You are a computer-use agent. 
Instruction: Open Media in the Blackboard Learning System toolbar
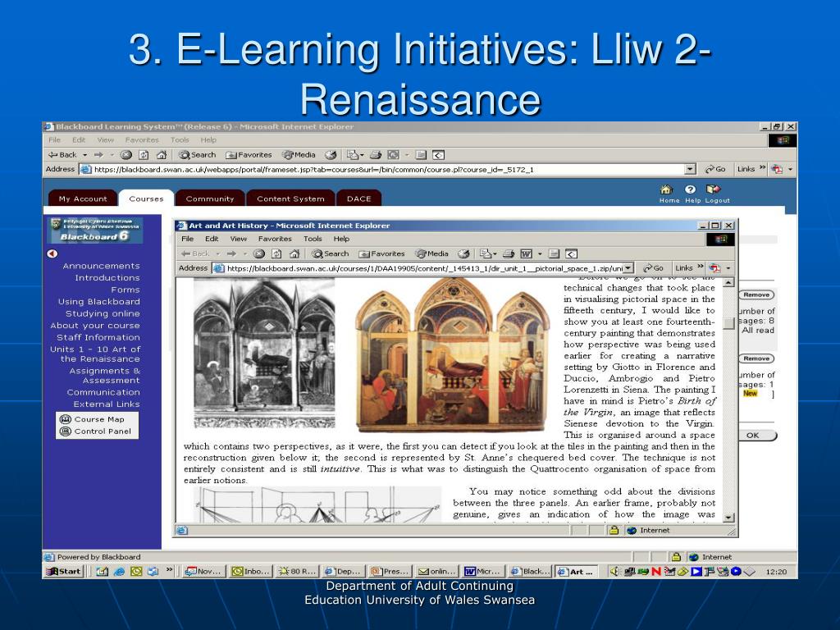pos(299,155)
